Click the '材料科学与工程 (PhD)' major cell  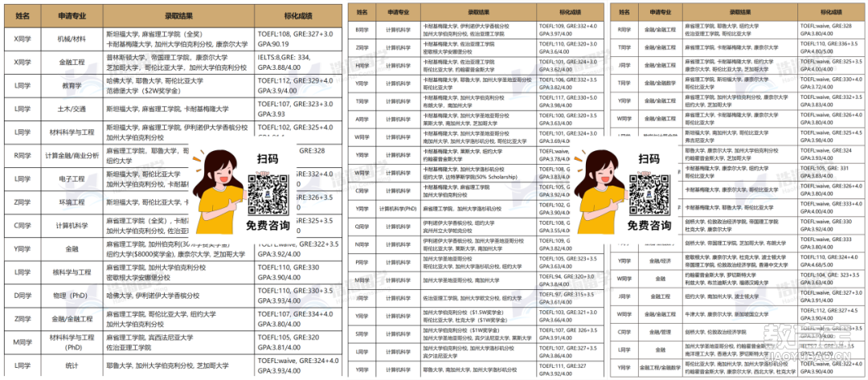(x=72, y=342)
